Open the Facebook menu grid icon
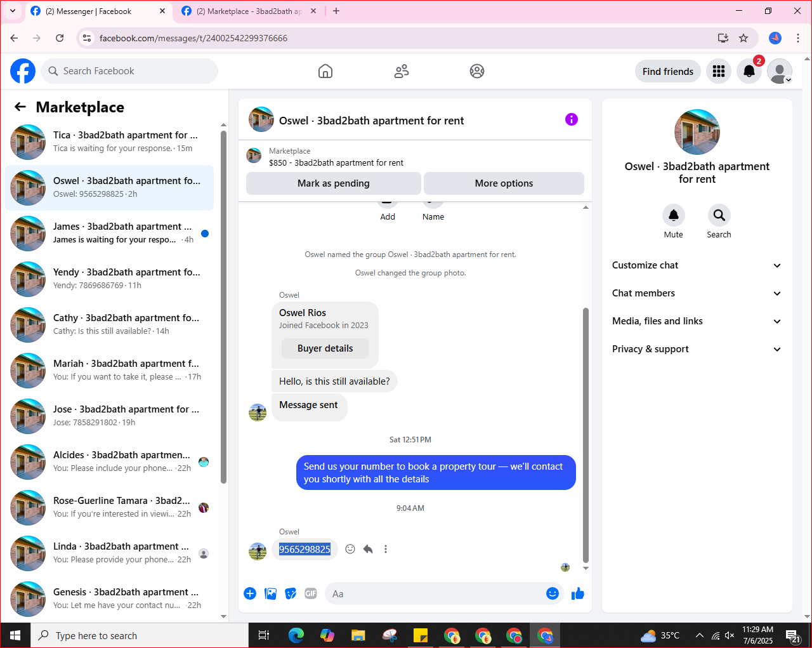 click(719, 71)
